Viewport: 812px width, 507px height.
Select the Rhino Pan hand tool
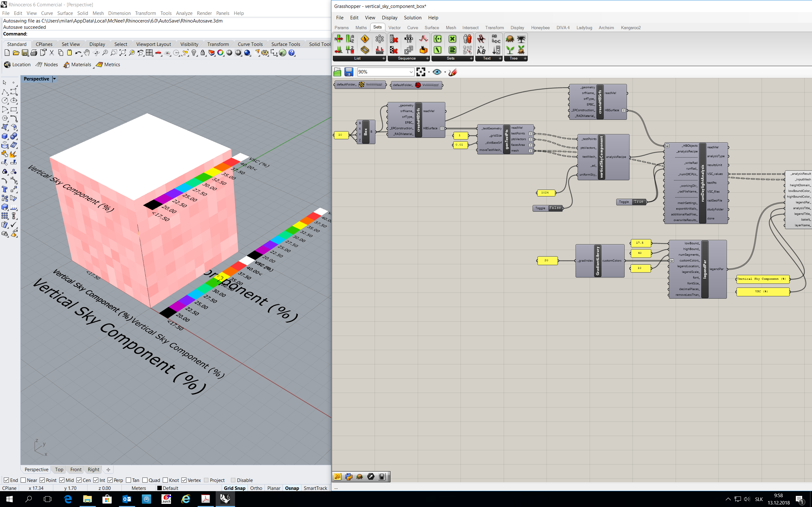point(87,53)
